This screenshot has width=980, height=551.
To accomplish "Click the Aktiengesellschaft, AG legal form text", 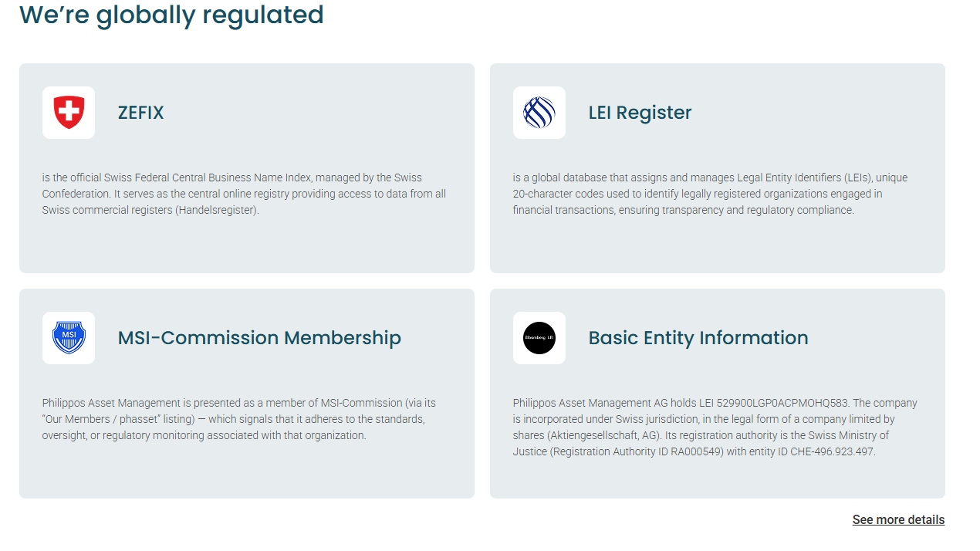I will (x=611, y=435).
